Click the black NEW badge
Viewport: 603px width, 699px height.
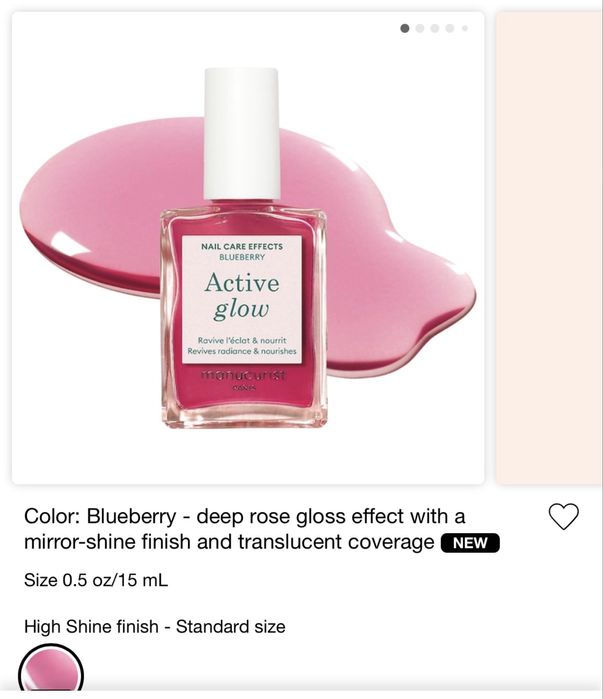click(470, 543)
